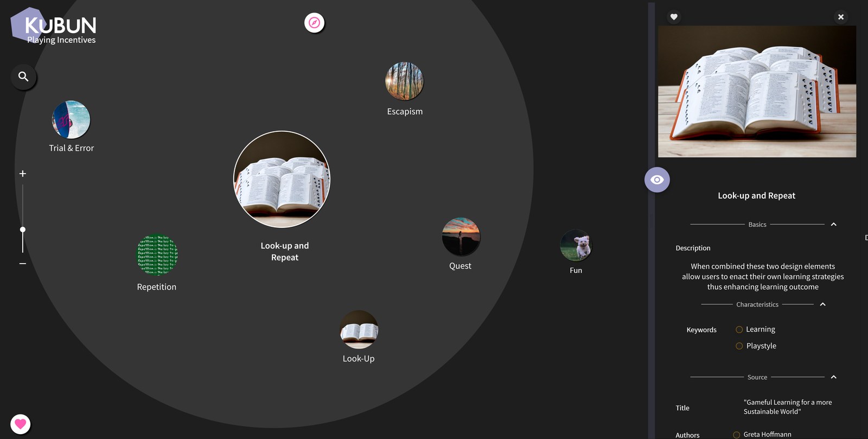Open favorites with the pink heart button
The image size is (868, 439).
[x=21, y=424]
